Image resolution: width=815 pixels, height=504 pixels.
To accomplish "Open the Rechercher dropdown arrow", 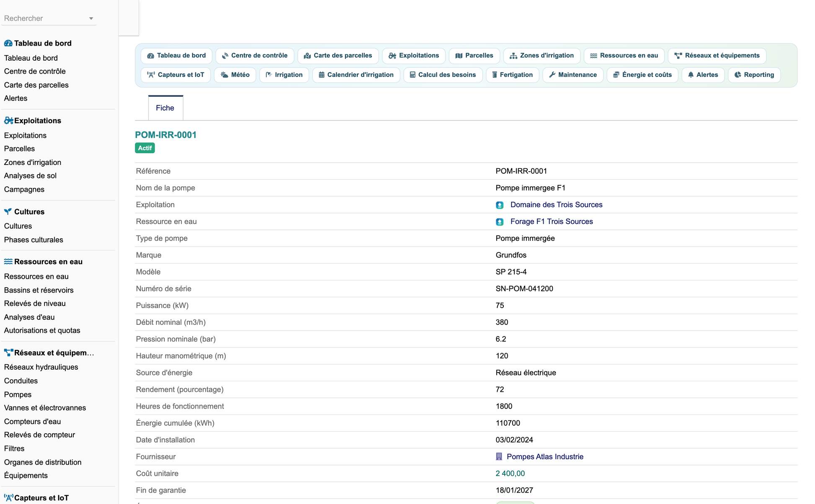I will click(91, 18).
